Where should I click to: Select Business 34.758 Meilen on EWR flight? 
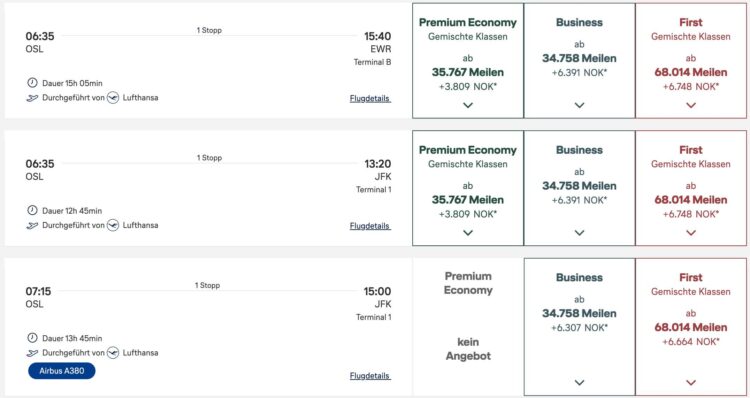(579, 61)
